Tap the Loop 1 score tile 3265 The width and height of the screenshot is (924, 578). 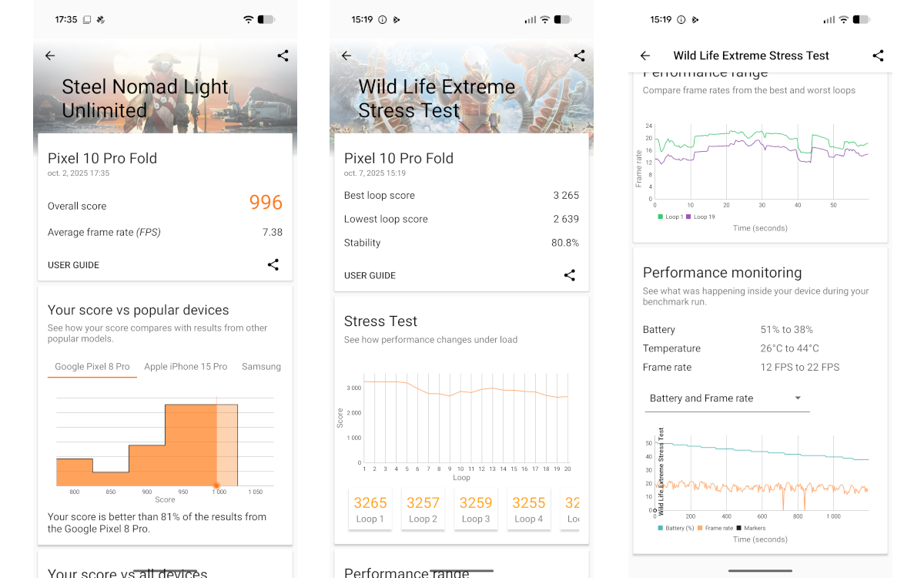click(x=370, y=509)
